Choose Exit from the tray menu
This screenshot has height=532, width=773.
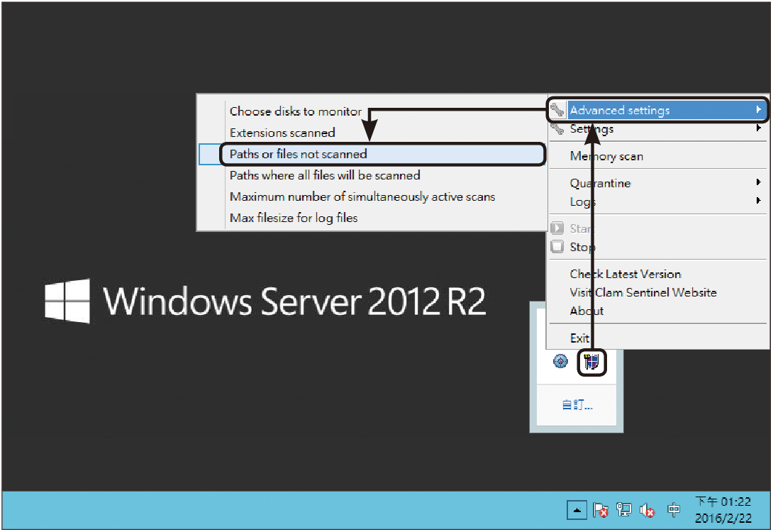(x=658, y=338)
